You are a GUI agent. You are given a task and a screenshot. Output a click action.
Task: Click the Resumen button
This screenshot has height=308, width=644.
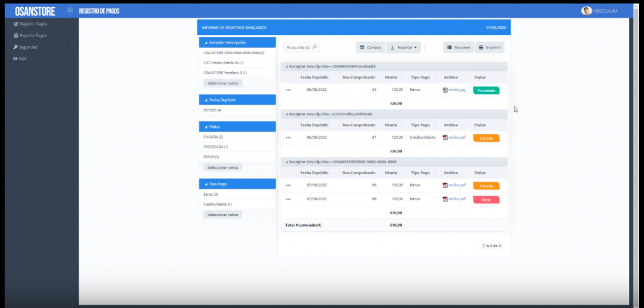click(x=458, y=47)
